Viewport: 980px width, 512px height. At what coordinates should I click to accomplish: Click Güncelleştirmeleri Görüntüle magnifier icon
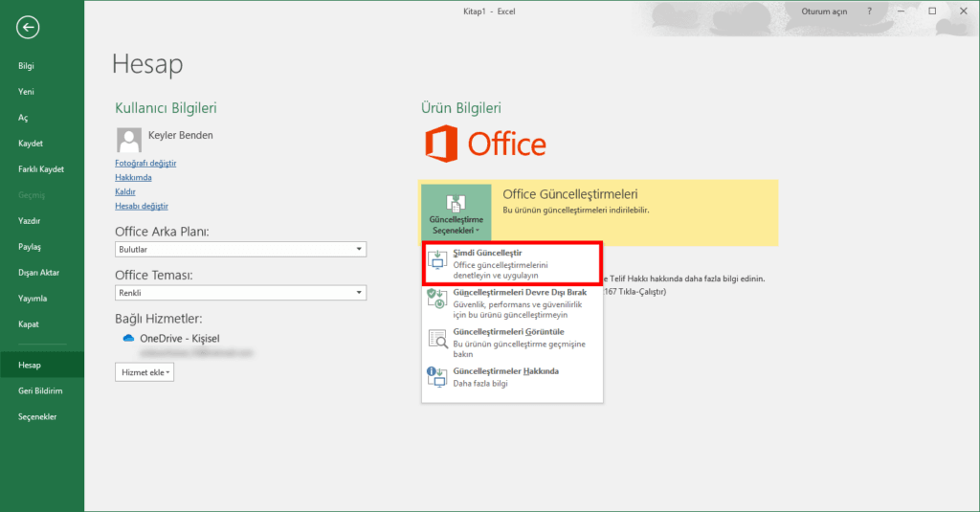pos(437,339)
